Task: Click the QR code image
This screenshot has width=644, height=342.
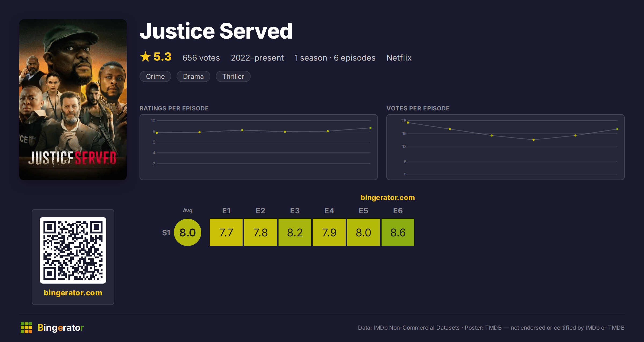Action: click(x=73, y=250)
